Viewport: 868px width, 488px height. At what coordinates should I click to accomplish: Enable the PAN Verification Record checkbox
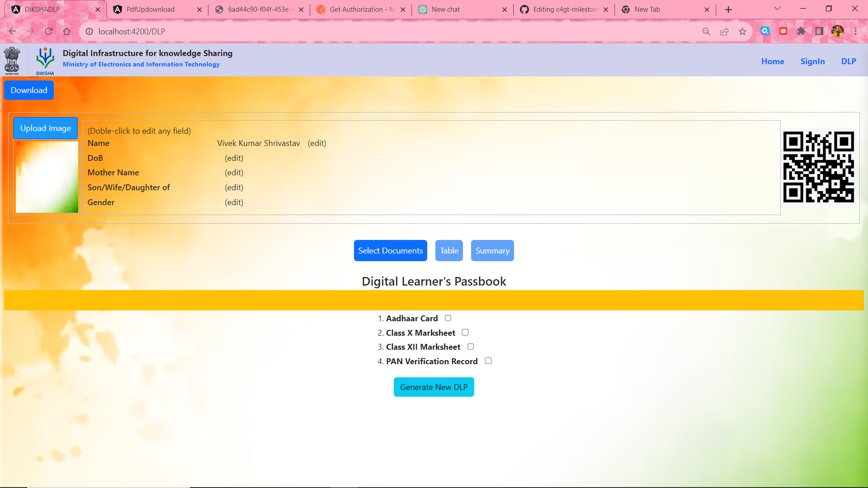click(x=488, y=361)
